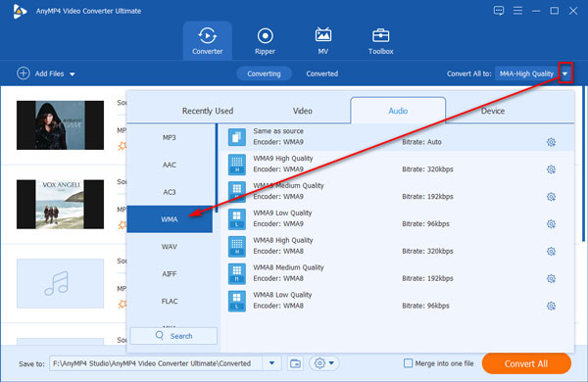
Task: Select FLAC format in sidebar
Action: pos(170,302)
